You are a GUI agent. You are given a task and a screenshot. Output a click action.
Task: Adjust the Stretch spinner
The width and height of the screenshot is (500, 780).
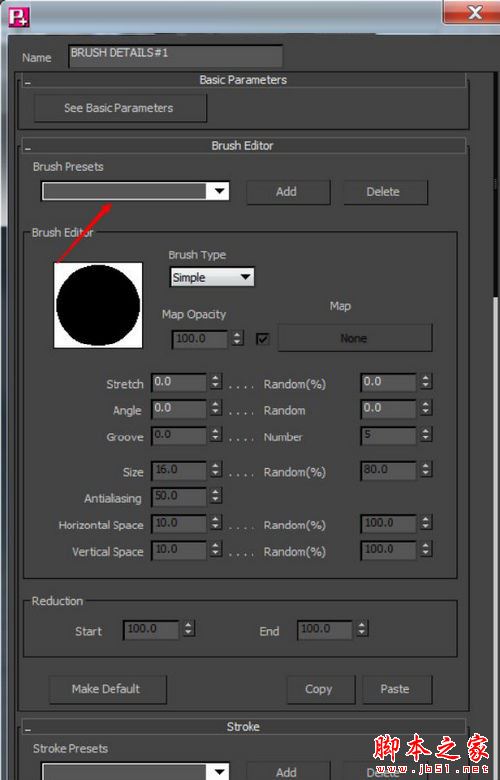point(215,382)
